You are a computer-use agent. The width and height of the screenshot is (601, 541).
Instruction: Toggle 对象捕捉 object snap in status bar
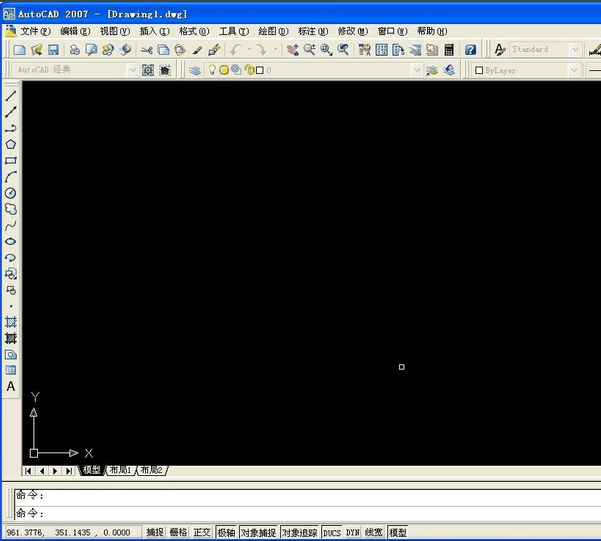(258, 532)
